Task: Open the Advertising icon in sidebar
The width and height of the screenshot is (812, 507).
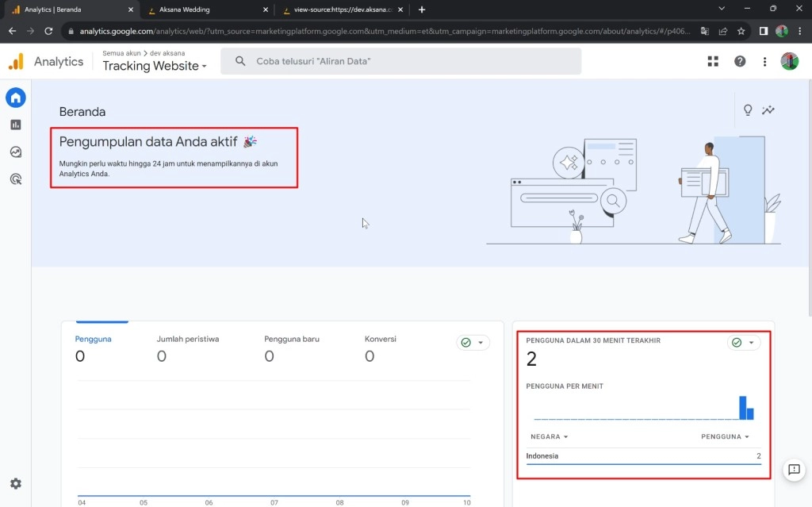Action: (x=16, y=179)
